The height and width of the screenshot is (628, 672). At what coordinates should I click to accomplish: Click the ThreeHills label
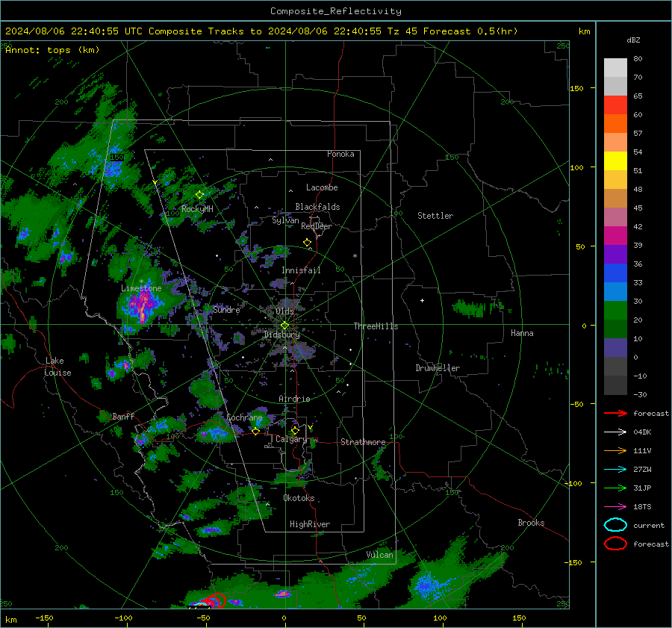point(376,326)
